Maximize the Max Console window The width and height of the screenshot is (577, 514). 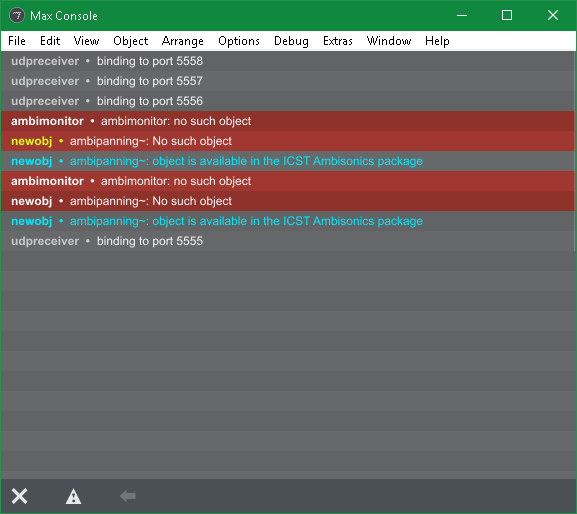tap(507, 15)
